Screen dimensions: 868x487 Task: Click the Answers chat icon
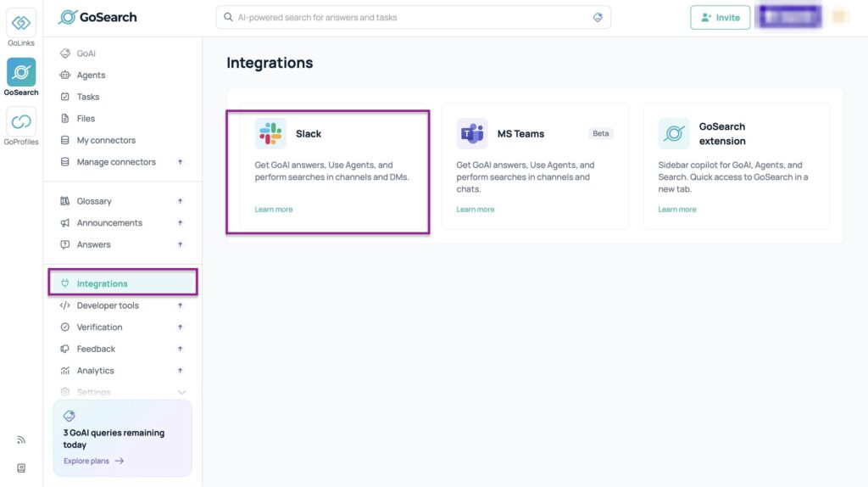coord(64,244)
